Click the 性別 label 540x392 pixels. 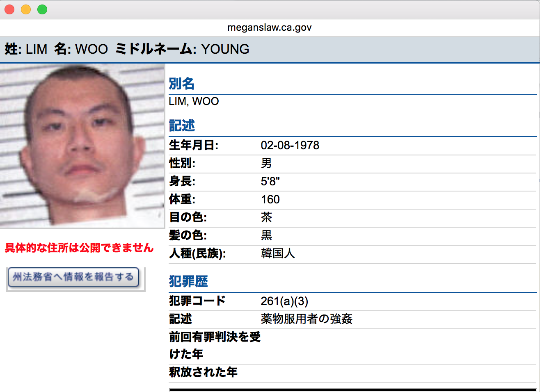pos(182,164)
